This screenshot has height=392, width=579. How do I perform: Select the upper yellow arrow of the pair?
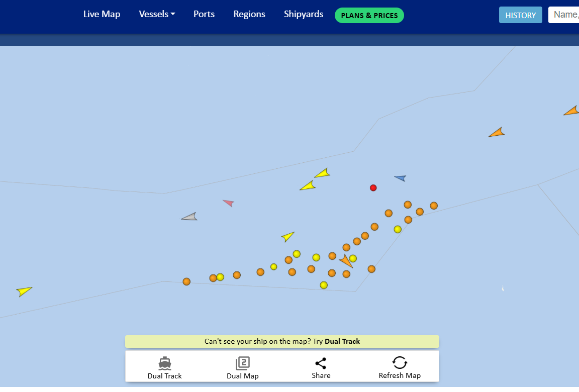[323, 173]
